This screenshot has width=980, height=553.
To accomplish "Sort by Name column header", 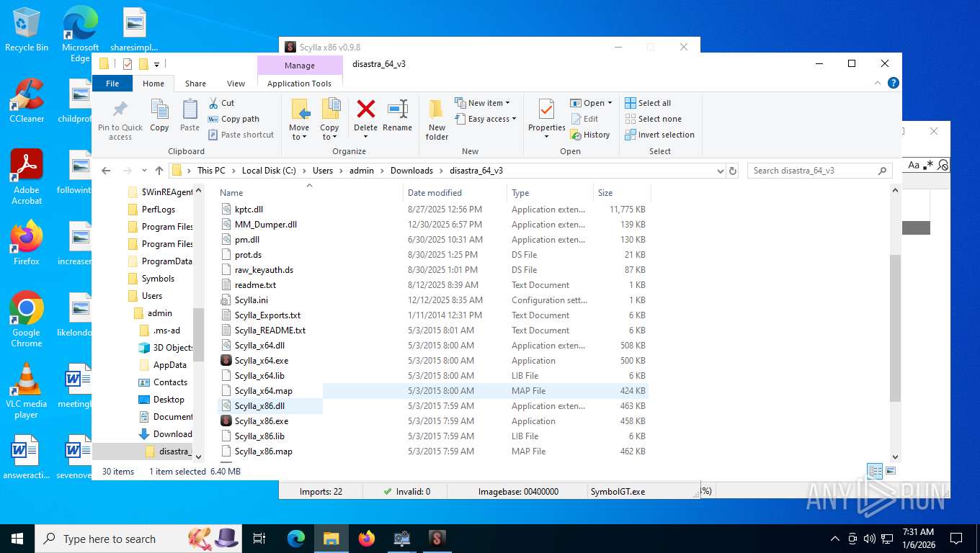I will coord(310,192).
